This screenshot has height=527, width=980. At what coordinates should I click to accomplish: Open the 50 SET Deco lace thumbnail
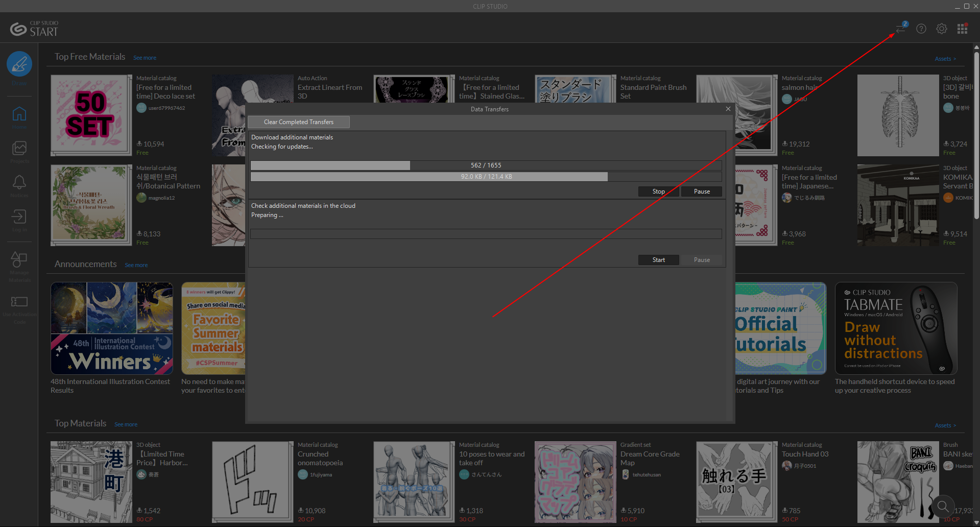point(91,115)
